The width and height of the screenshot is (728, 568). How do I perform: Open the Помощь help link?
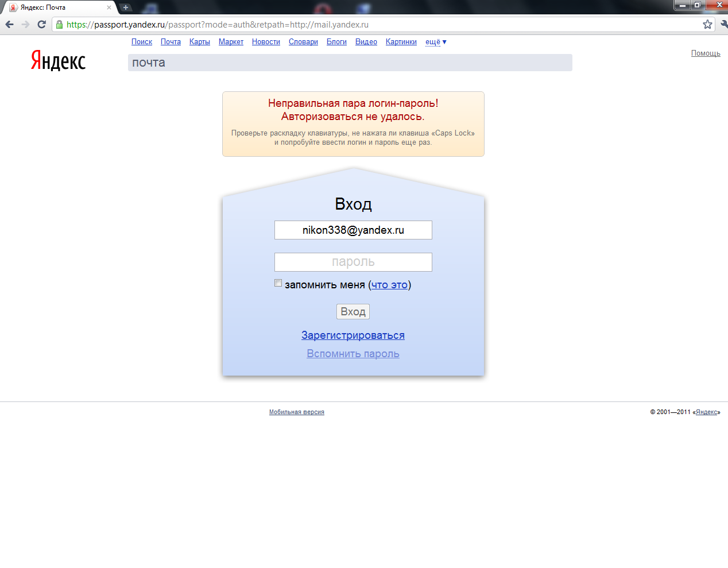pyautogui.click(x=706, y=53)
